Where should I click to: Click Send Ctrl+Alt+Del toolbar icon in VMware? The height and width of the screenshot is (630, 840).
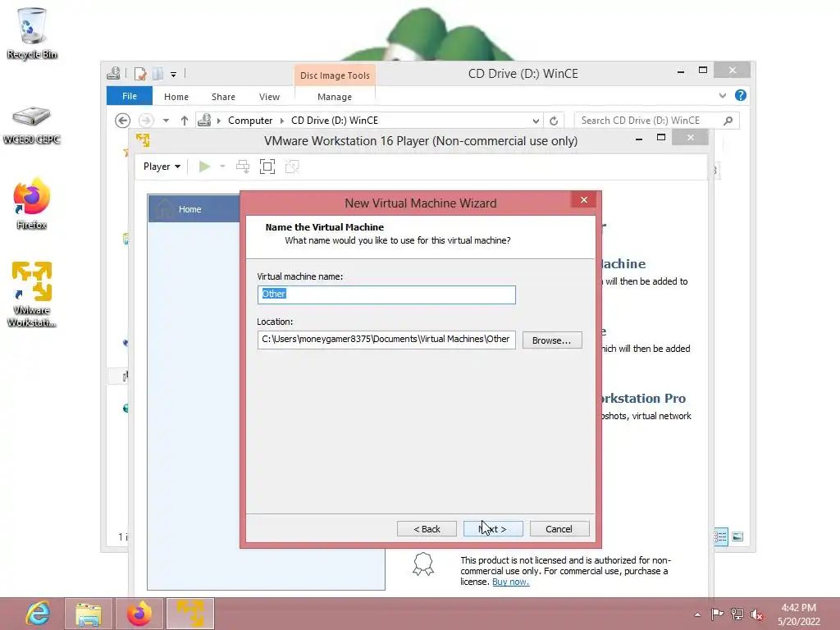click(x=243, y=167)
